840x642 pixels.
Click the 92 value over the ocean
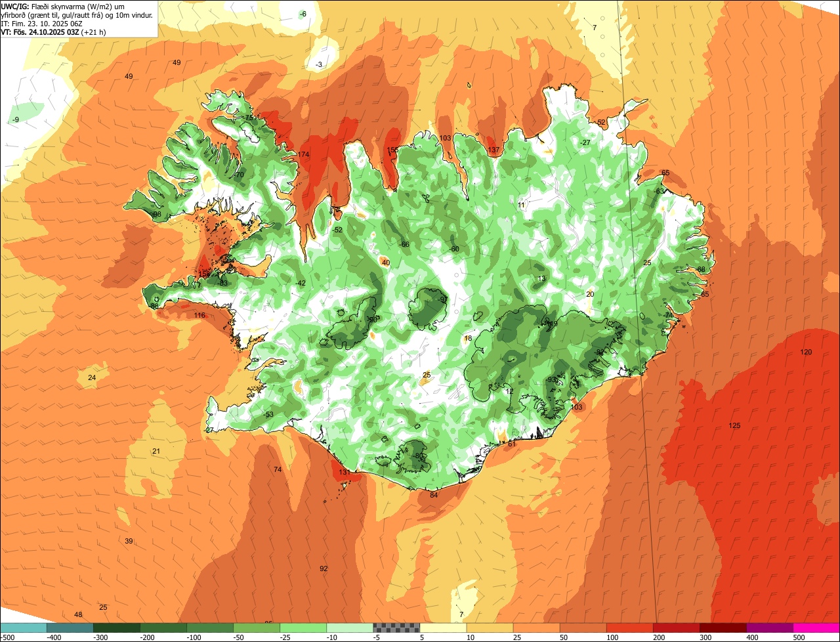[324, 568]
